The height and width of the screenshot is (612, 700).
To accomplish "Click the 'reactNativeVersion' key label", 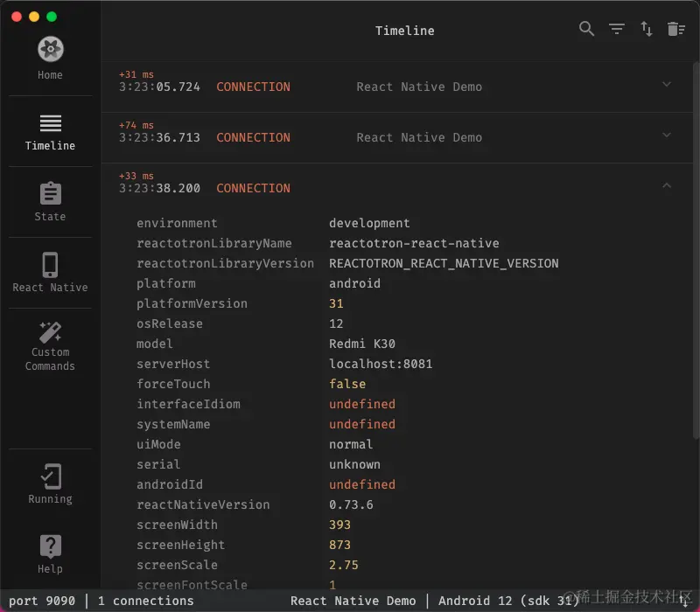I will [203, 504].
